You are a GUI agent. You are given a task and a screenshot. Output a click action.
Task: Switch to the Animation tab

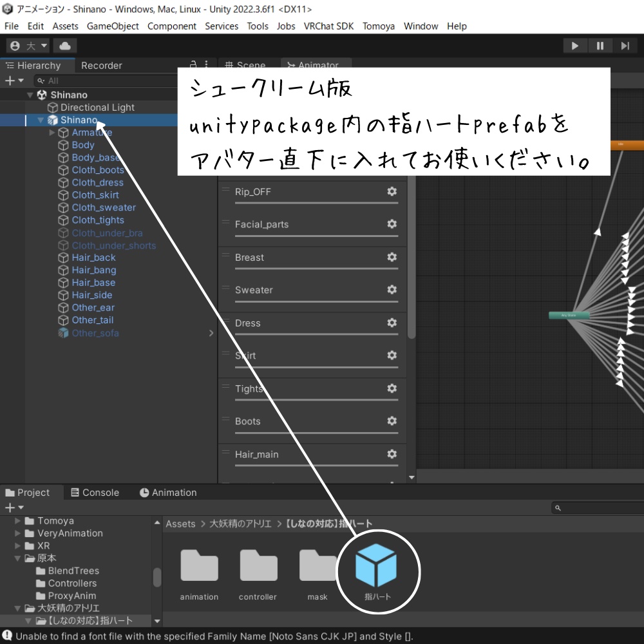[168, 493]
